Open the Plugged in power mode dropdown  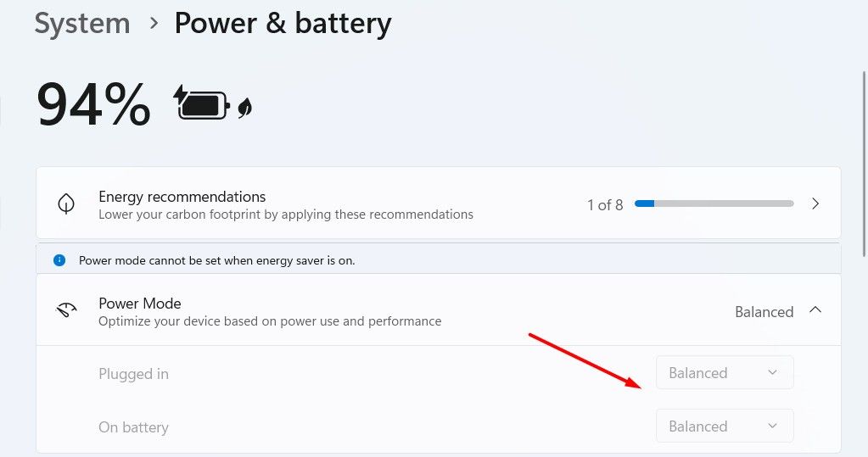click(725, 373)
